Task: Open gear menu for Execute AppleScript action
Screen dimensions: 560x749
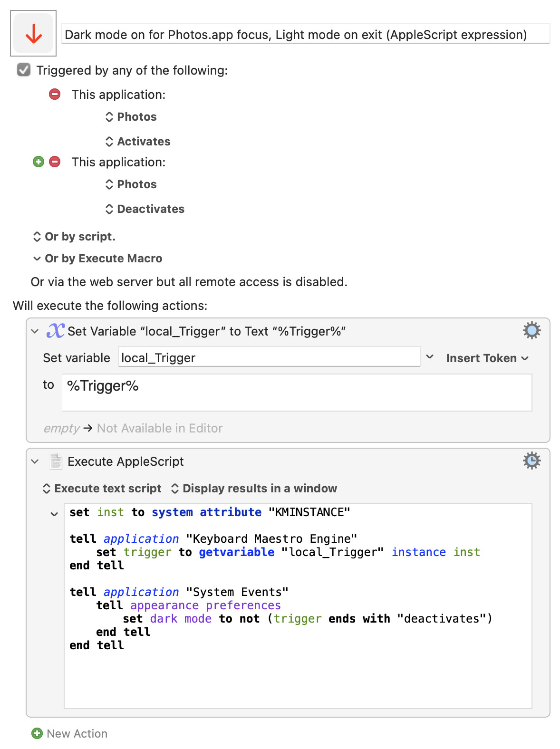Action: pos(531,461)
